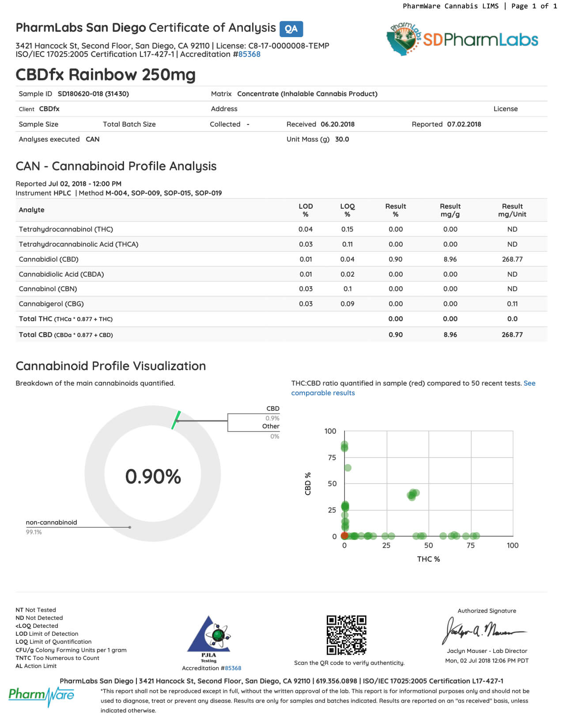Click the Analyte column header
Viewport: 563px width, 728px height.
31,210
